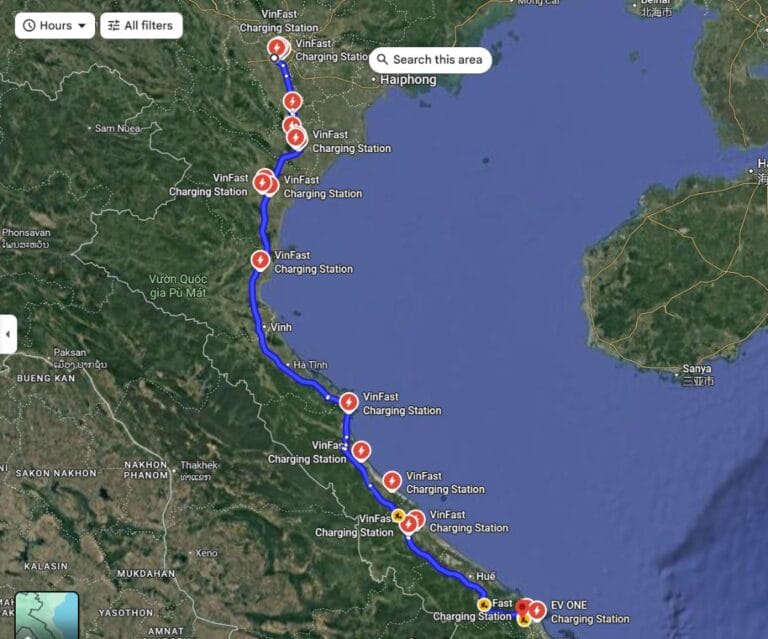Select the charging pin below Hà Tĩnh
The image size is (768, 639).
[349, 402]
